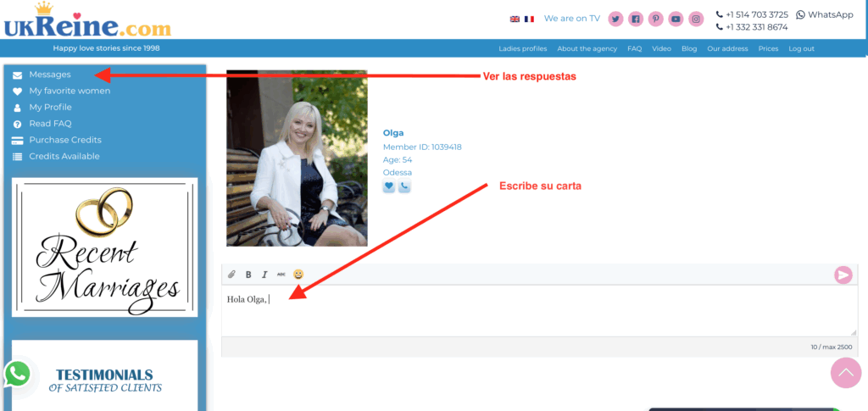Open My favorite women in sidebar
The width and height of the screenshot is (868, 411).
(70, 91)
